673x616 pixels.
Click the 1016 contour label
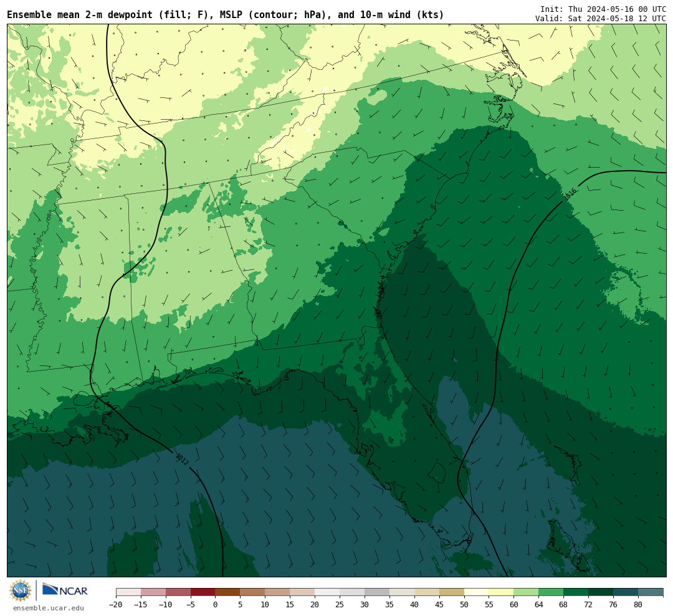point(570,195)
